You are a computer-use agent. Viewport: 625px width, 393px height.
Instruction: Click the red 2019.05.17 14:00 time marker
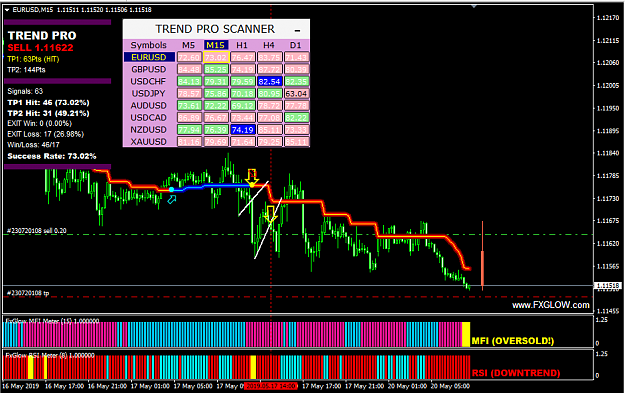[x=270, y=386]
